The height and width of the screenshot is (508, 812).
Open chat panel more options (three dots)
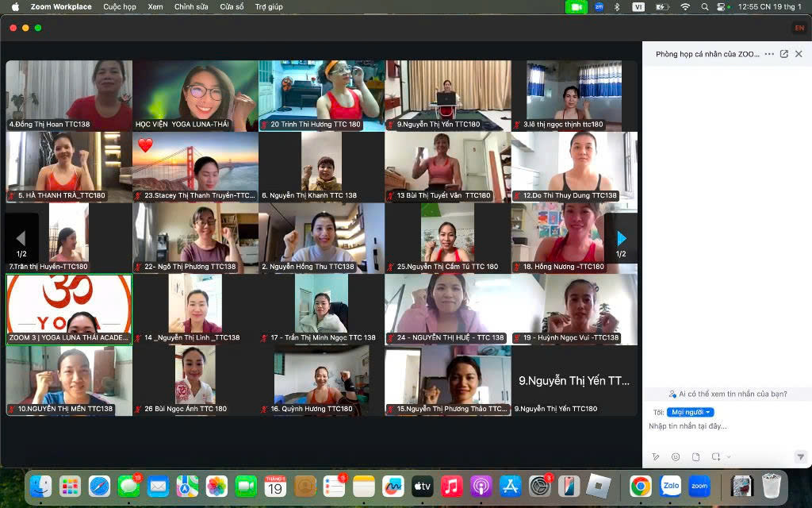768,54
